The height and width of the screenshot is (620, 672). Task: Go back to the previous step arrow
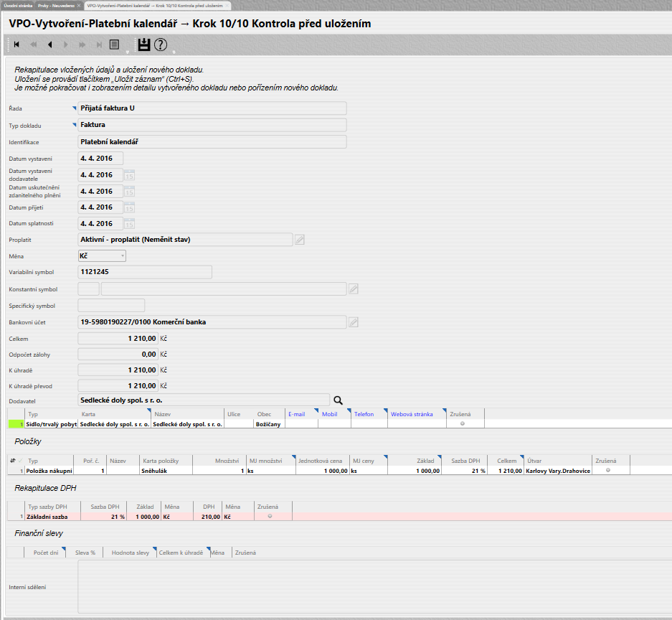pos(49,44)
